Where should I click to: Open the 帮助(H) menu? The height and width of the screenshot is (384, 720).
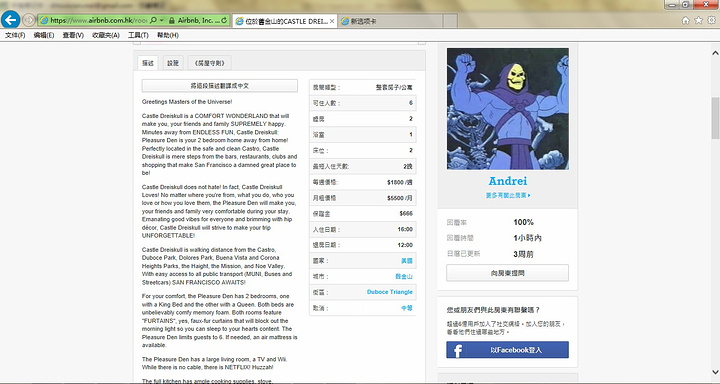tap(168, 35)
